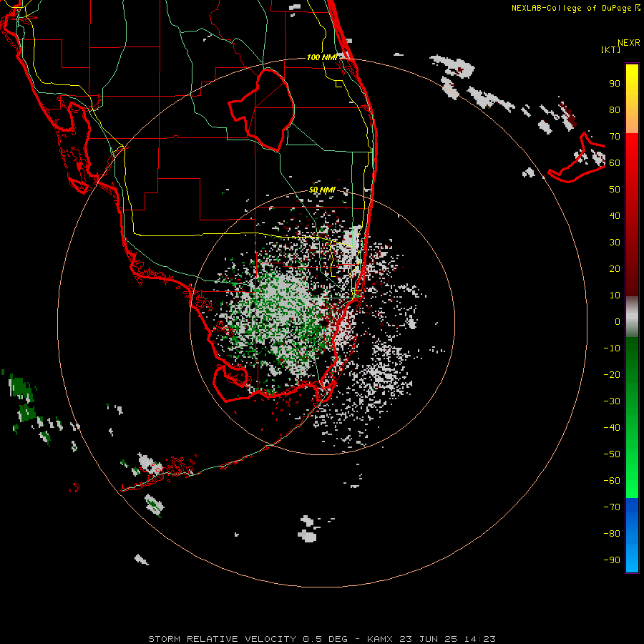Click the 0 value on the velocity scale
This screenshot has height=644, width=644.
(618, 321)
